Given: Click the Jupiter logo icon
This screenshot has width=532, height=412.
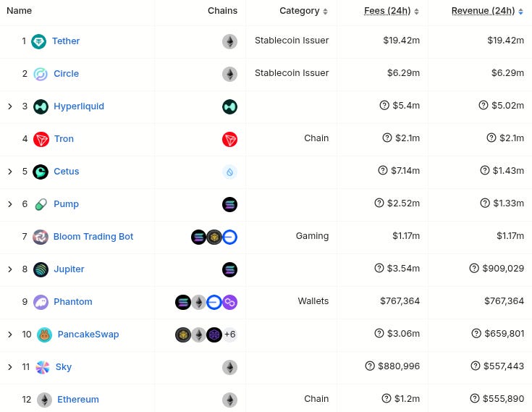Looking at the screenshot, I should point(41,269).
